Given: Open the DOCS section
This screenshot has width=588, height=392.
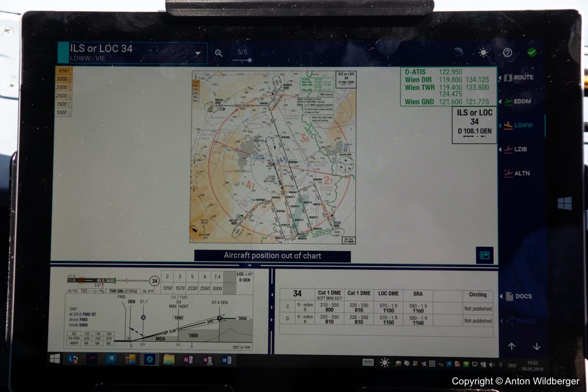Looking at the screenshot, I should [519, 296].
